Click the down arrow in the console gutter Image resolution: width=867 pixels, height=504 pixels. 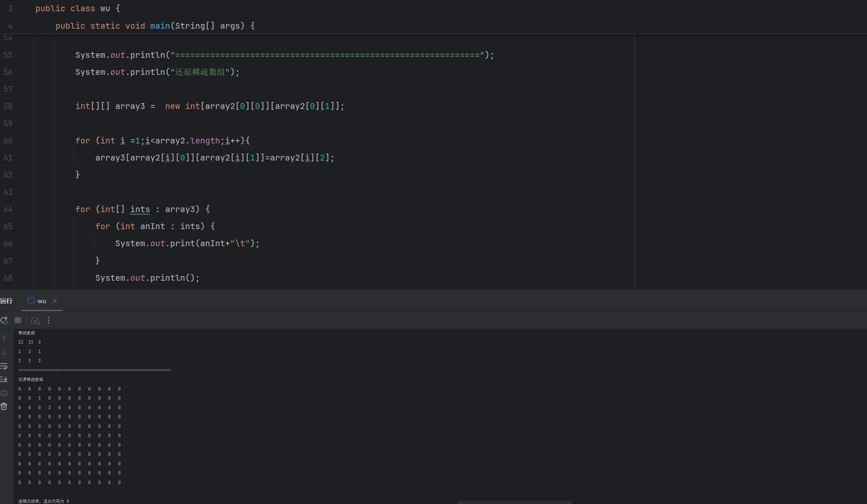click(4, 352)
